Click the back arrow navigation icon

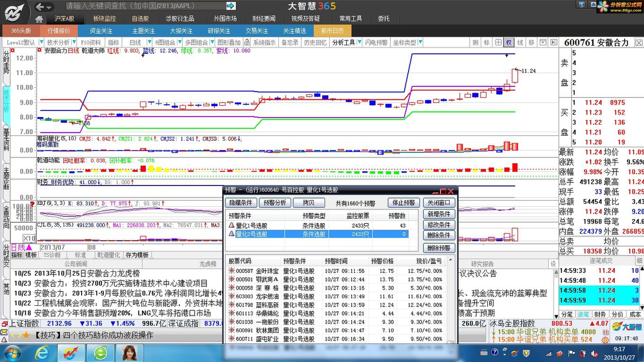[40, 7]
